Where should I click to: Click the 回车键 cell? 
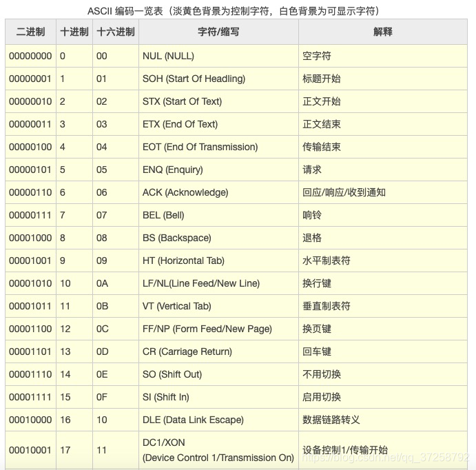coord(383,352)
